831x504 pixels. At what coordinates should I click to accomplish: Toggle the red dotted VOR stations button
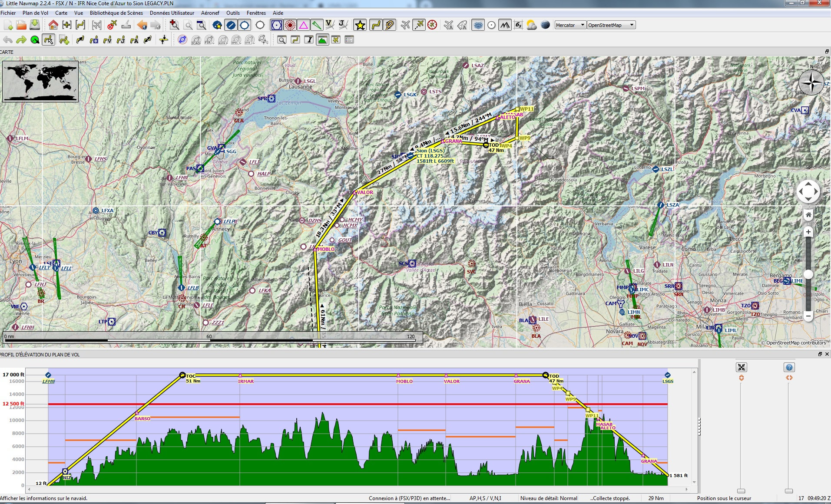290,25
